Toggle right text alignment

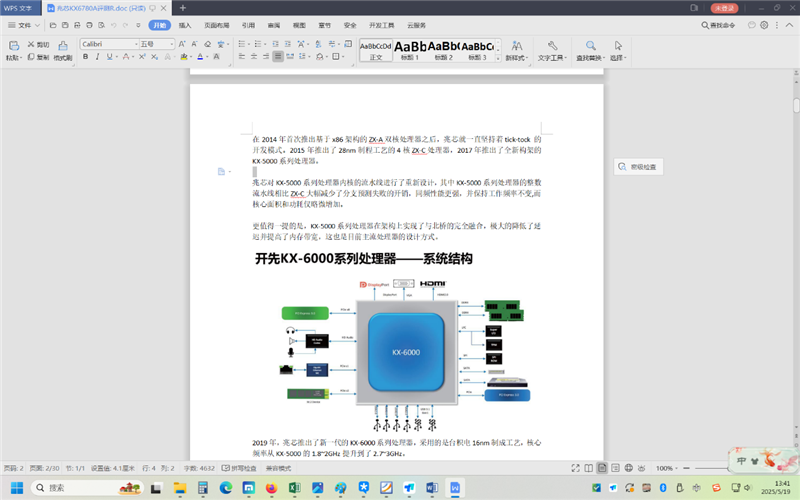point(266,57)
